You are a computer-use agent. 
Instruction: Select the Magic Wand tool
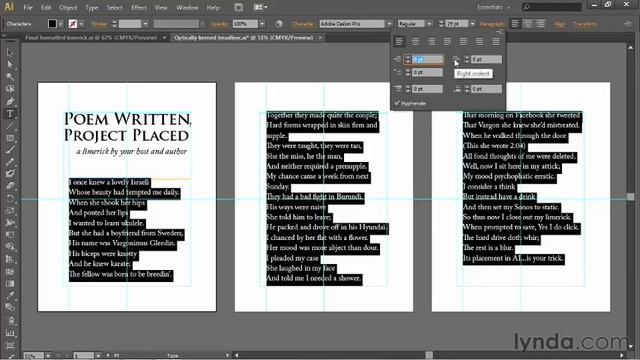pos(10,77)
